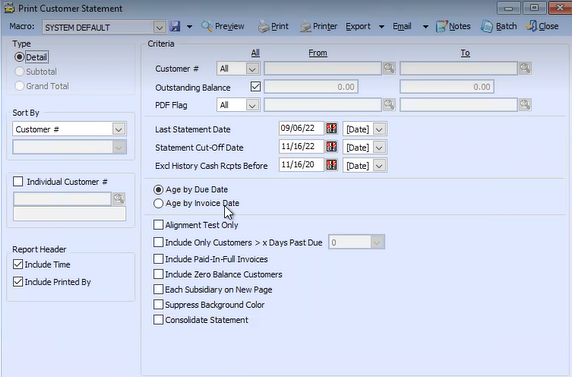Toggle the Include Time checkbox
The image size is (572, 377).
(18, 264)
